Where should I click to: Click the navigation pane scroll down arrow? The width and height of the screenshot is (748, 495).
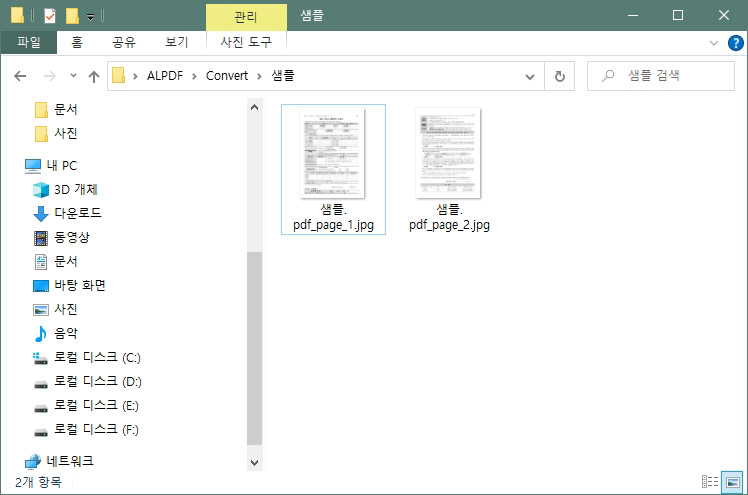254,462
